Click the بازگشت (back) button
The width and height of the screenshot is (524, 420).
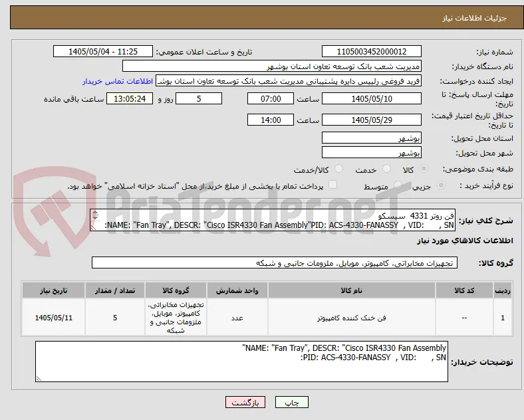245,403
